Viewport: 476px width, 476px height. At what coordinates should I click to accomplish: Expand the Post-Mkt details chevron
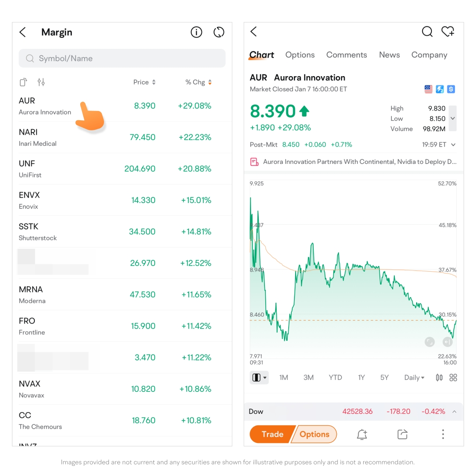point(453,145)
